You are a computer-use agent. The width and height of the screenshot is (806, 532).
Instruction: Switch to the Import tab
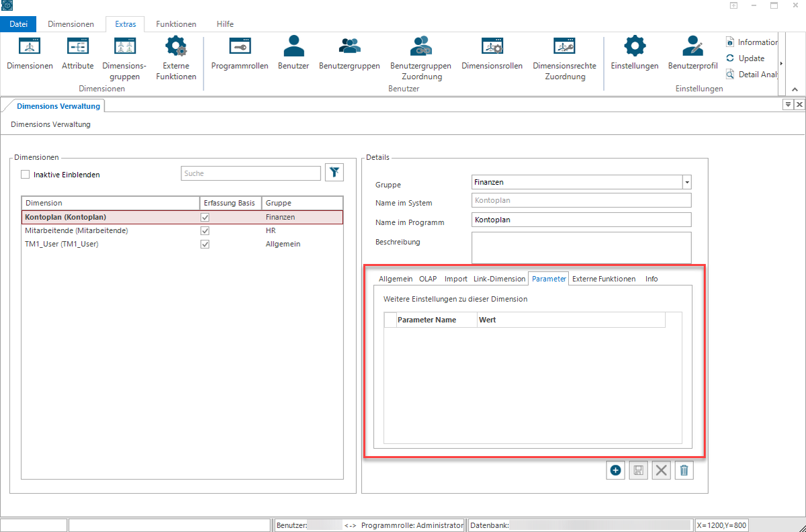[x=456, y=279]
